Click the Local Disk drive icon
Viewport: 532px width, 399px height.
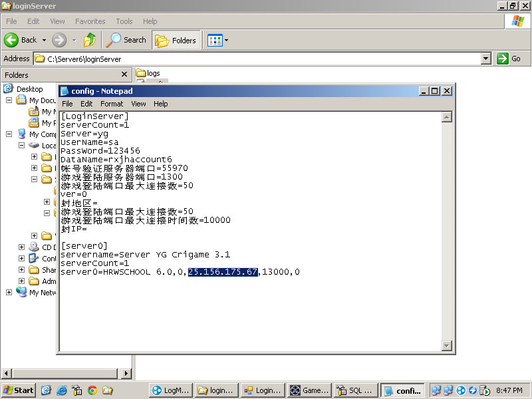pos(34,145)
